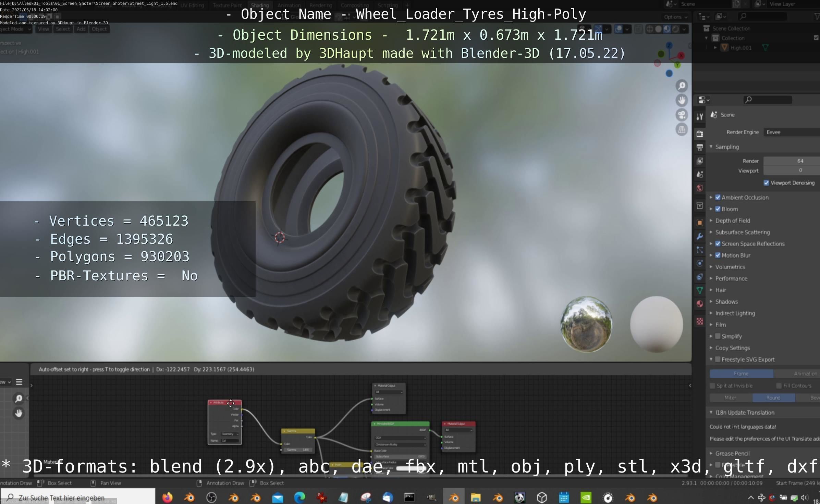Select Frame in Freestyle SVG Export
Viewport: 820px width, 504px height.
[x=741, y=374]
